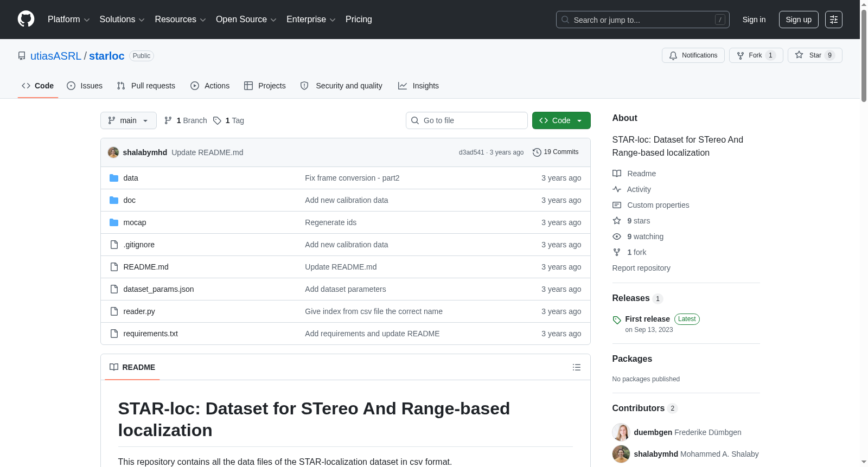Click the data folder icon
The height and width of the screenshot is (467, 868).
(x=114, y=178)
